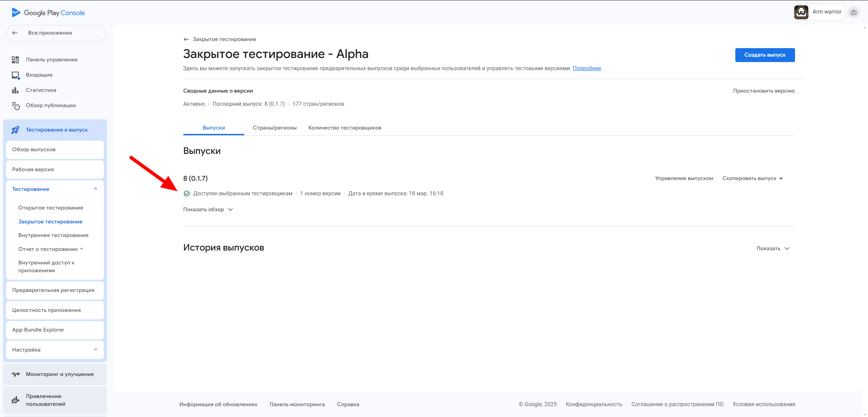Screen dimensions: 868x417
Task: Open Закрытое тестирование in the sidebar
Action: (50, 222)
